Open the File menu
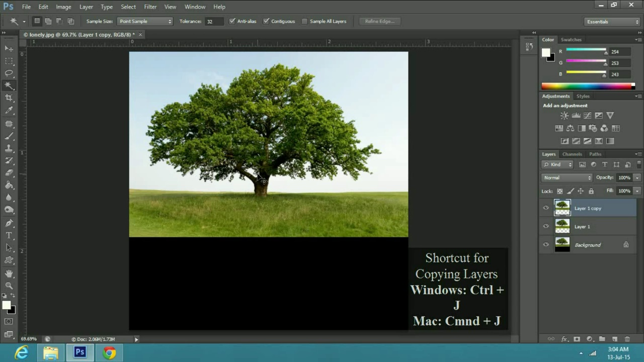 click(26, 7)
